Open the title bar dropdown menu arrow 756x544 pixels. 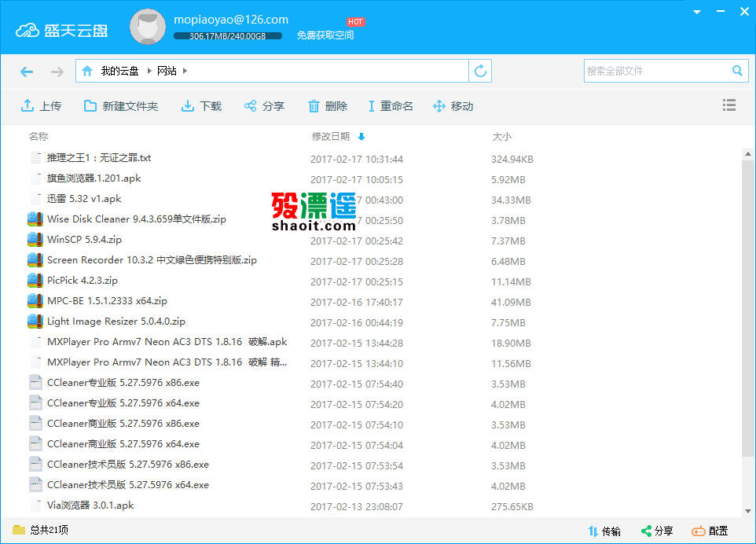697,12
